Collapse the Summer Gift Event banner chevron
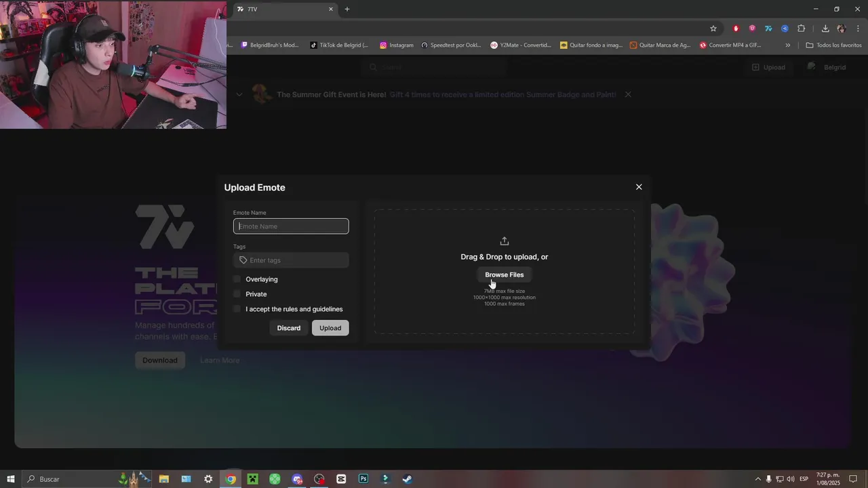The width and height of the screenshot is (868, 488). (x=239, y=94)
